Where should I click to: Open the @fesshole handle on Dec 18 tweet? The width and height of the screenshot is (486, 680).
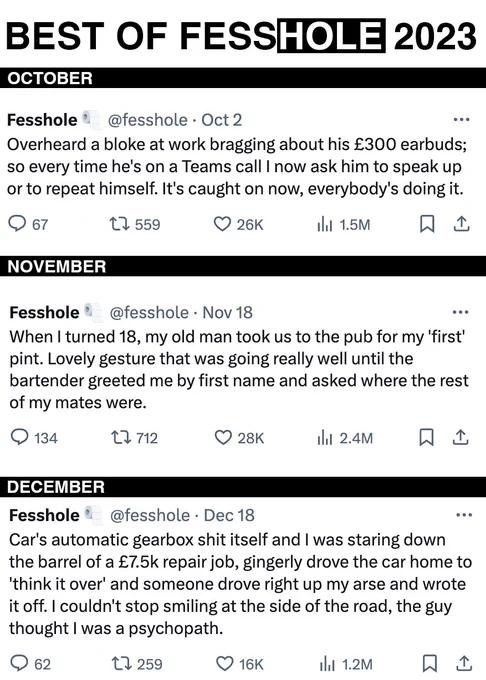150,515
